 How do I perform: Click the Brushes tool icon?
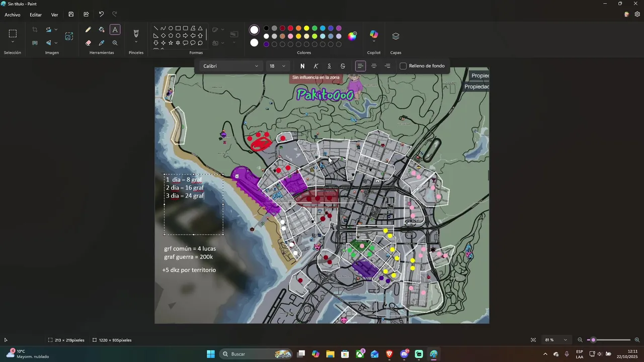click(x=136, y=34)
